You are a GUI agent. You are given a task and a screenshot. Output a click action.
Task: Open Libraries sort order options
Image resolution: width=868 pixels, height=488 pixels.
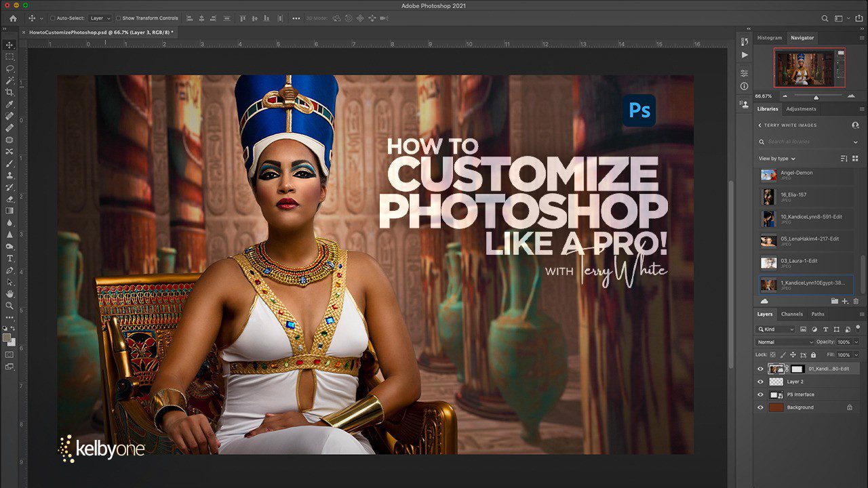844,159
